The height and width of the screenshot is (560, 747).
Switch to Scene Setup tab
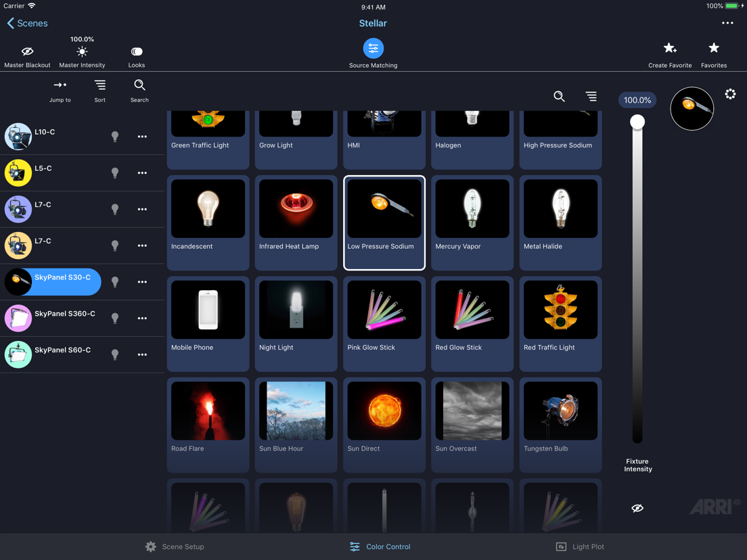[x=175, y=546]
